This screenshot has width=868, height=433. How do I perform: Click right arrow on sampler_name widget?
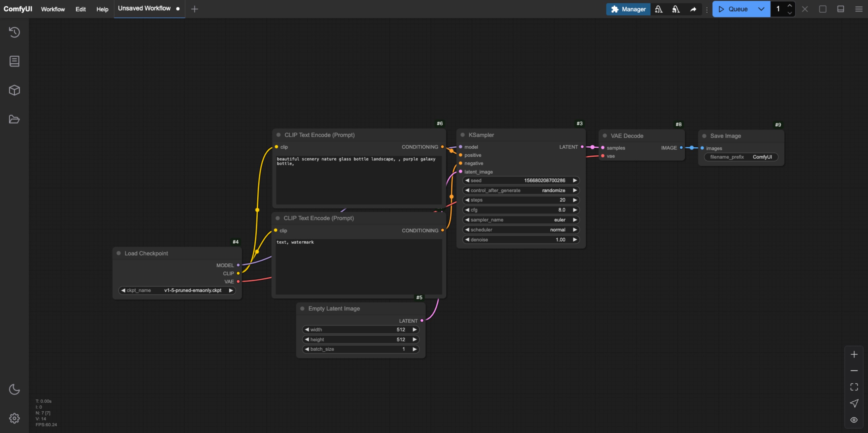[x=575, y=220]
